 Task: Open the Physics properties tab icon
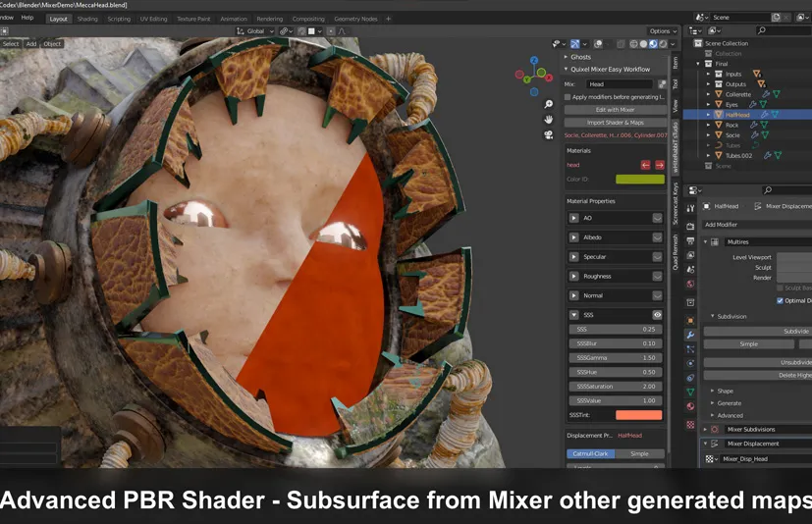(x=690, y=363)
